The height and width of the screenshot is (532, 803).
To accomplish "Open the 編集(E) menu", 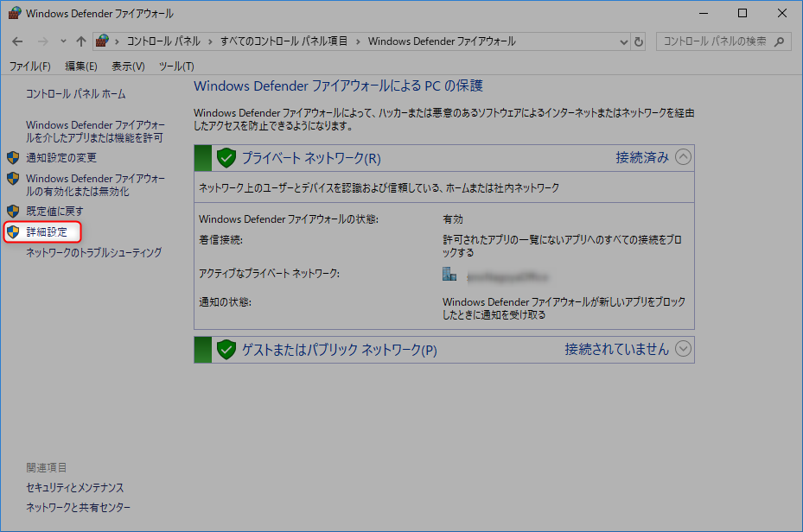I will [81, 66].
